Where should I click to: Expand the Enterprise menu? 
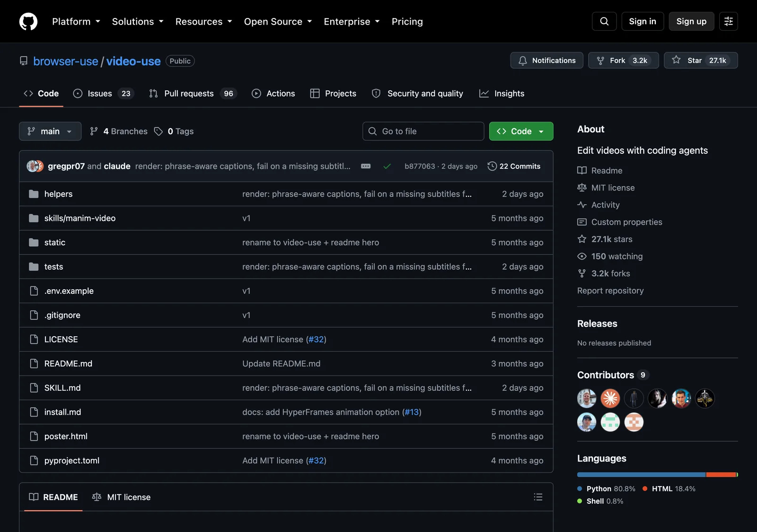(x=352, y=22)
